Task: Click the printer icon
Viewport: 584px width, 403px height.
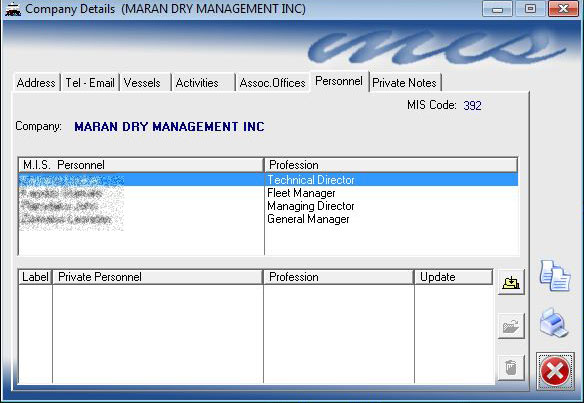Action: [x=554, y=323]
